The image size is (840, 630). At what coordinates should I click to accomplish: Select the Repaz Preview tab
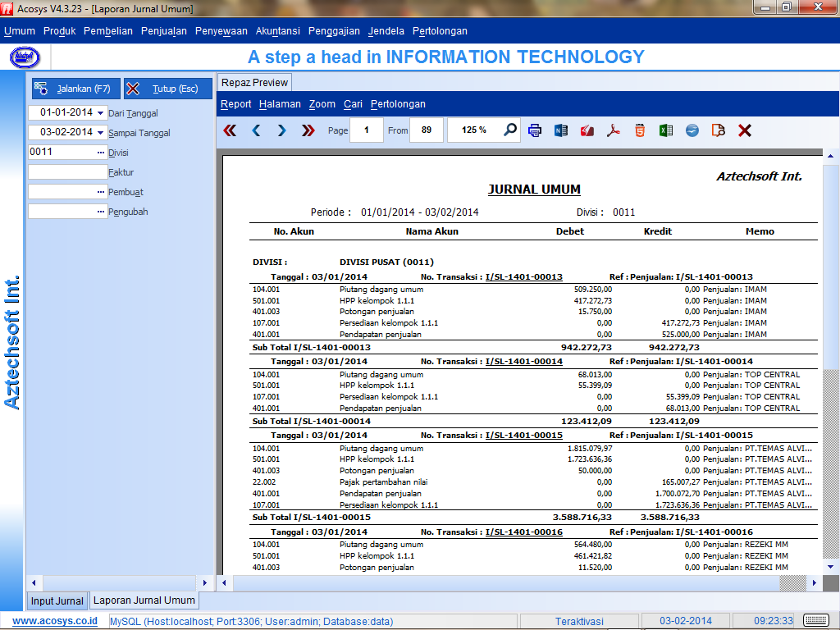(x=254, y=83)
